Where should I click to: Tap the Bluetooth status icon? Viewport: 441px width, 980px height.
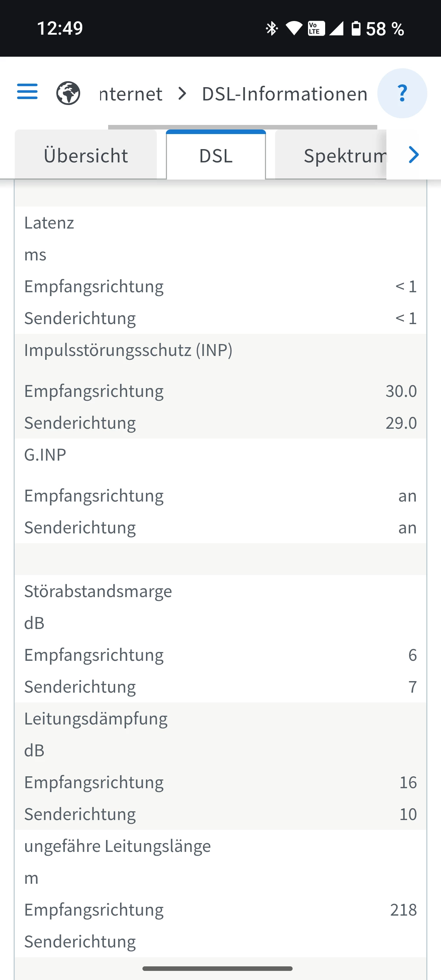coord(272,29)
